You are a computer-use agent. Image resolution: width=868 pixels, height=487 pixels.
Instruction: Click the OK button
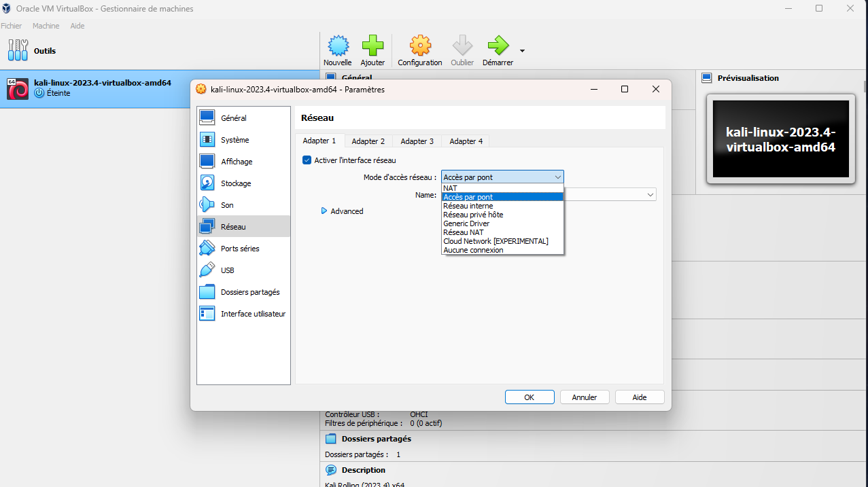[x=529, y=397]
